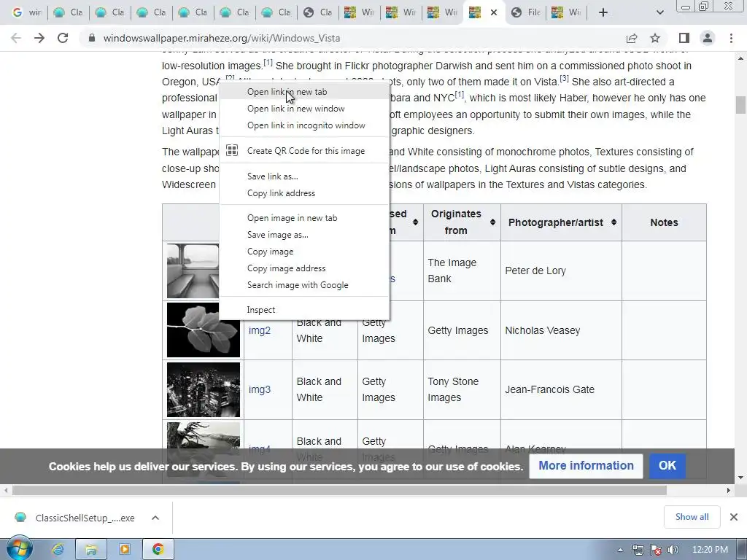747x560 pixels.
Task: Select Copy image from context menu
Action: [x=304, y=252]
